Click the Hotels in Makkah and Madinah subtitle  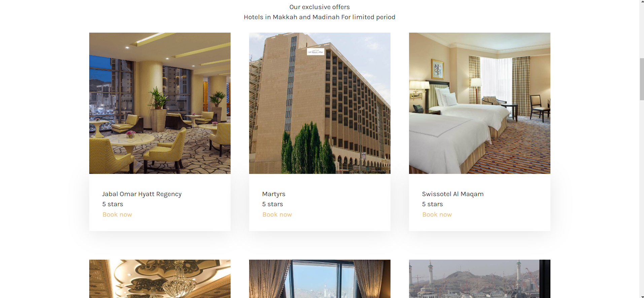click(x=319, y=17)
